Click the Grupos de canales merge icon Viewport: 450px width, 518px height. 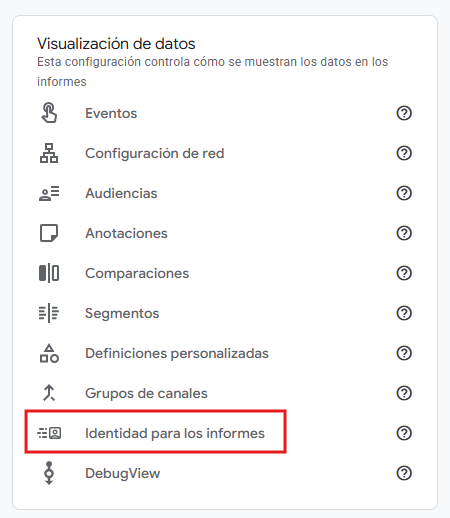pos(49,393)
